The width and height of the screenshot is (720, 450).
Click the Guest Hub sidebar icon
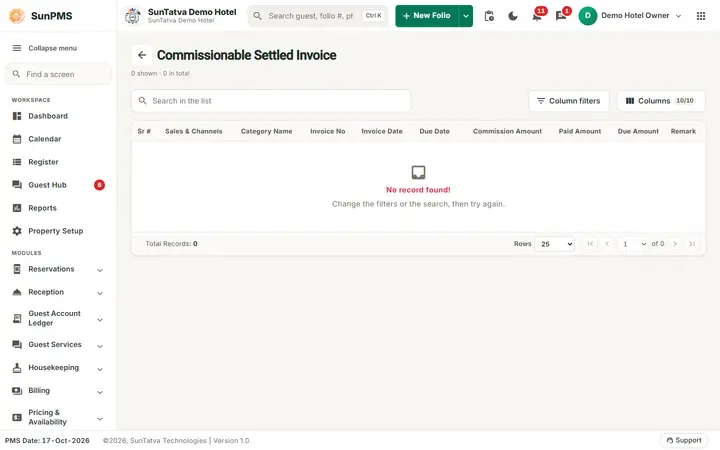point(17,185)
